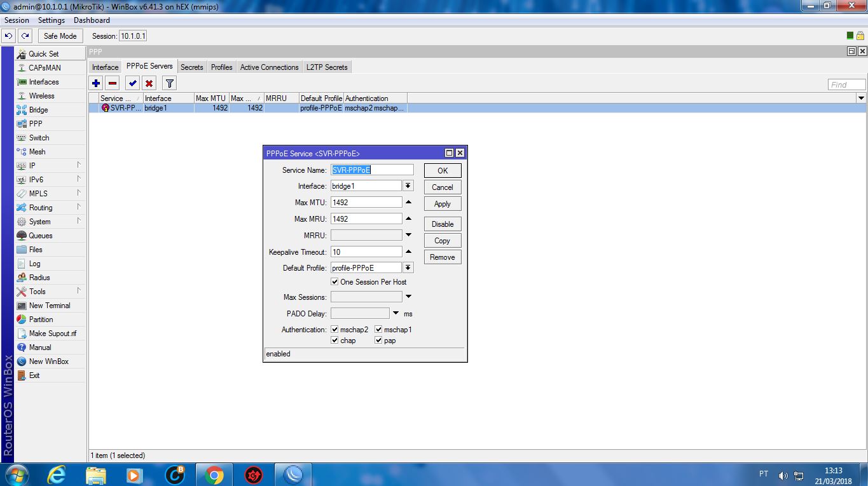Expand the PADO Delay field arrow
The width and height of the screenshot is (868, 486).
pyautogui.click(x=396, y=313)
